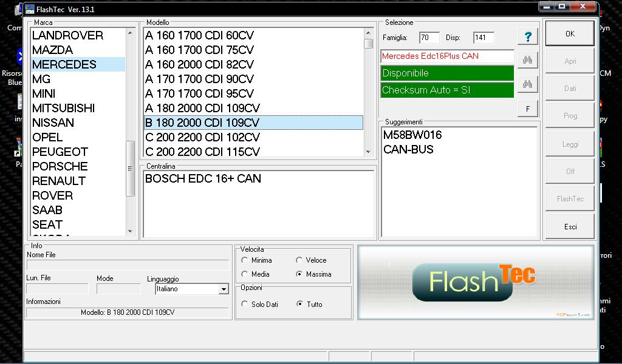Select model B 180 2000 CDI 109CV
The height and width of the screenshot is (364, 622).
tap(253, 123)
